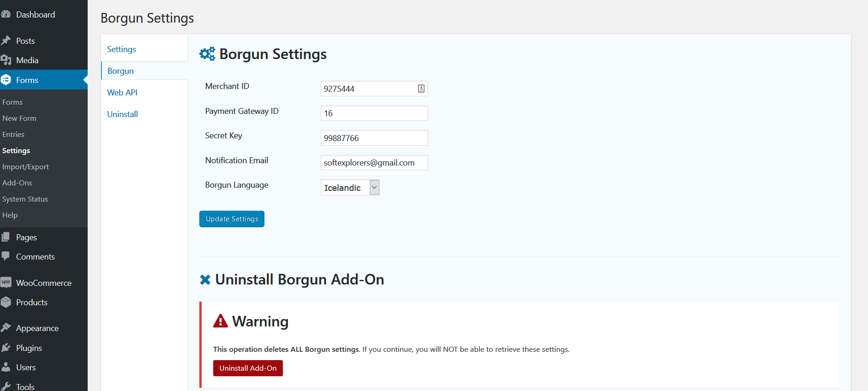
Task: Open the Uninstall settings tab
Action: point(122,114)
